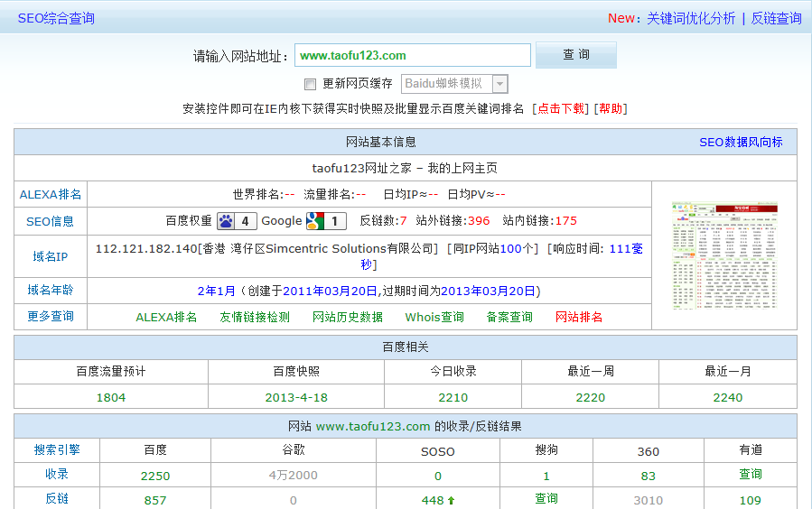Click Baidu 收录 value 2250
The image size is (812, 509).
pyautogui.click(x=155, y=476)
